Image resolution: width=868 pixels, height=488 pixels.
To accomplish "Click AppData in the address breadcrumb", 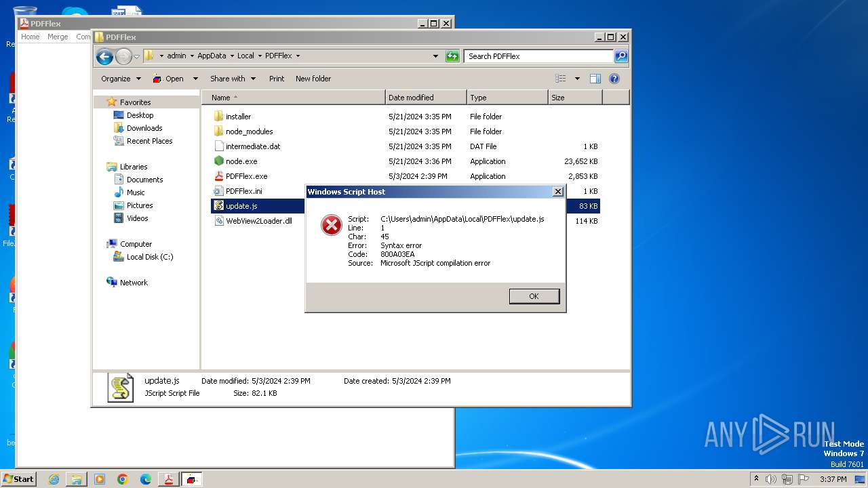I will (x=212, y=56).
